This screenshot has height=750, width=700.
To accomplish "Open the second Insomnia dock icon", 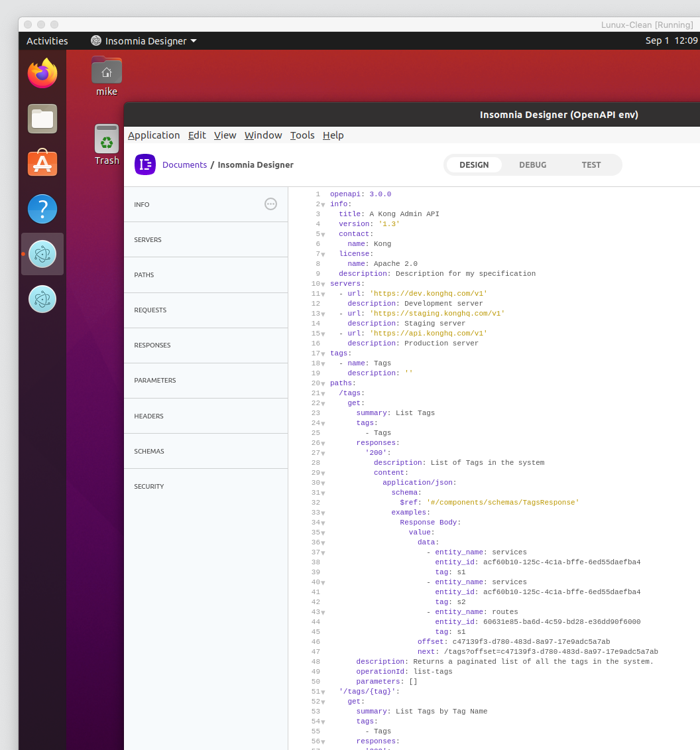I will (x=42, y=299).
